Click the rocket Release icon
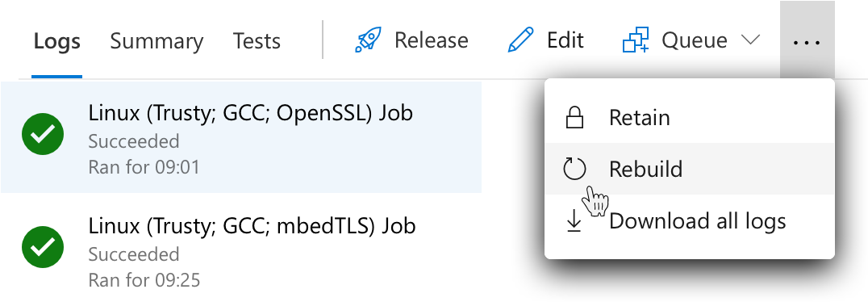The image size is (868, 306). point(368,40)
